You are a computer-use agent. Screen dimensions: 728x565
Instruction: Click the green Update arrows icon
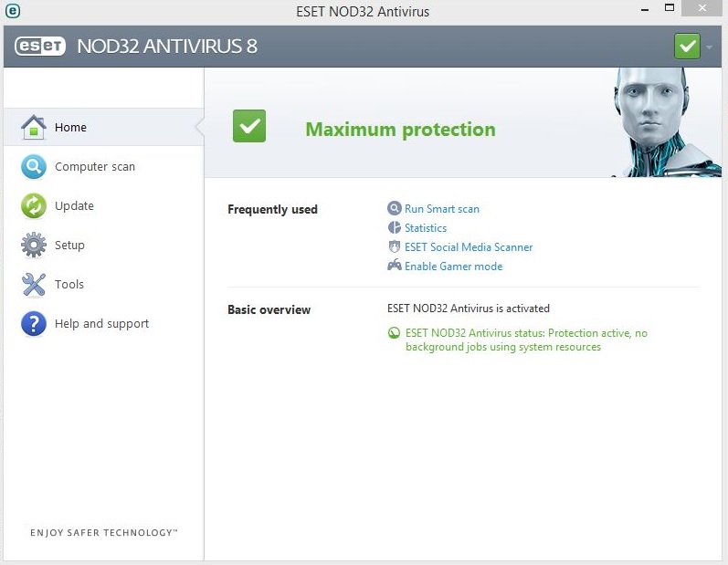tap(34, 206)
